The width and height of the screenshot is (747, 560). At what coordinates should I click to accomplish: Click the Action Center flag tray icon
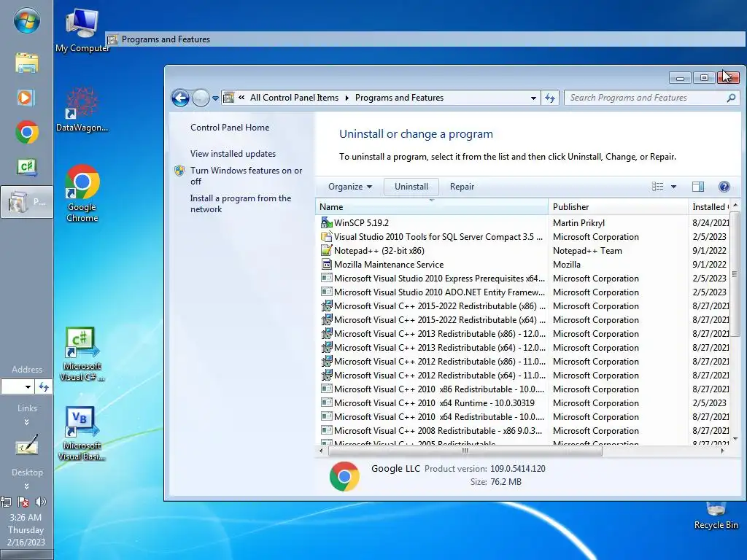click(23, 502)
